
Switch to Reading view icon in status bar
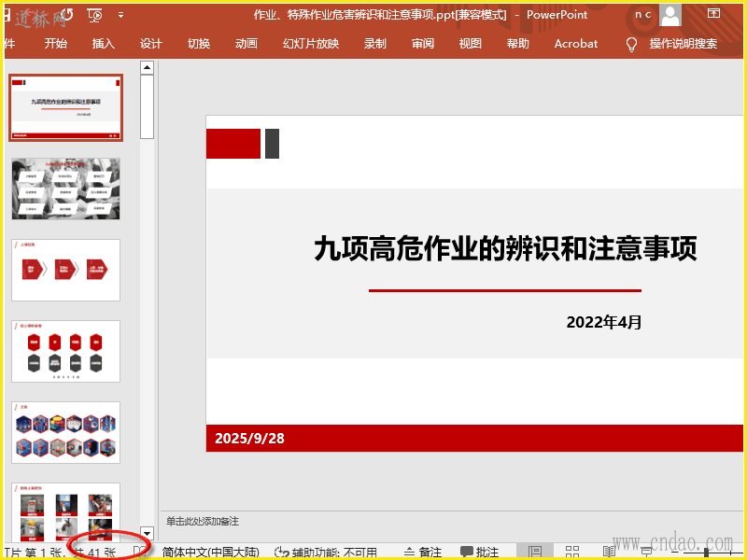(610, 552)
